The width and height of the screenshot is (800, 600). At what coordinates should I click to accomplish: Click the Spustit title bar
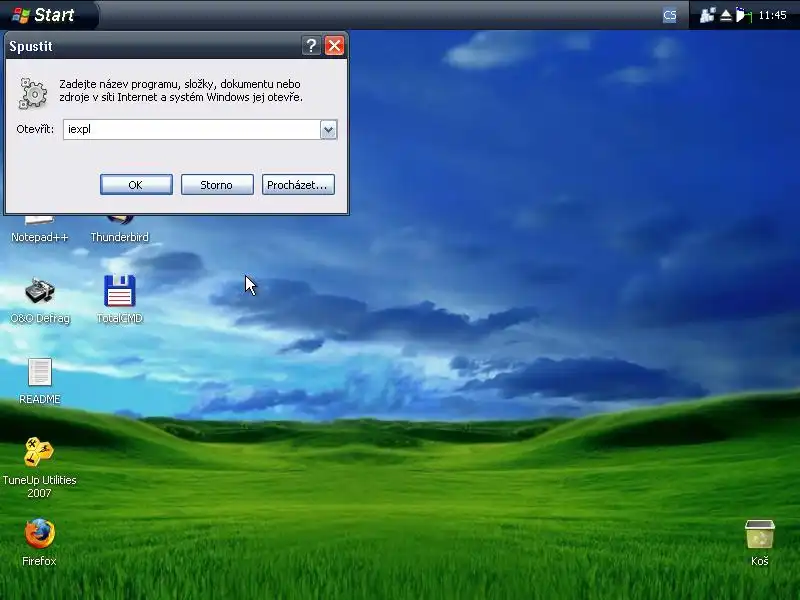click(153, 46)
